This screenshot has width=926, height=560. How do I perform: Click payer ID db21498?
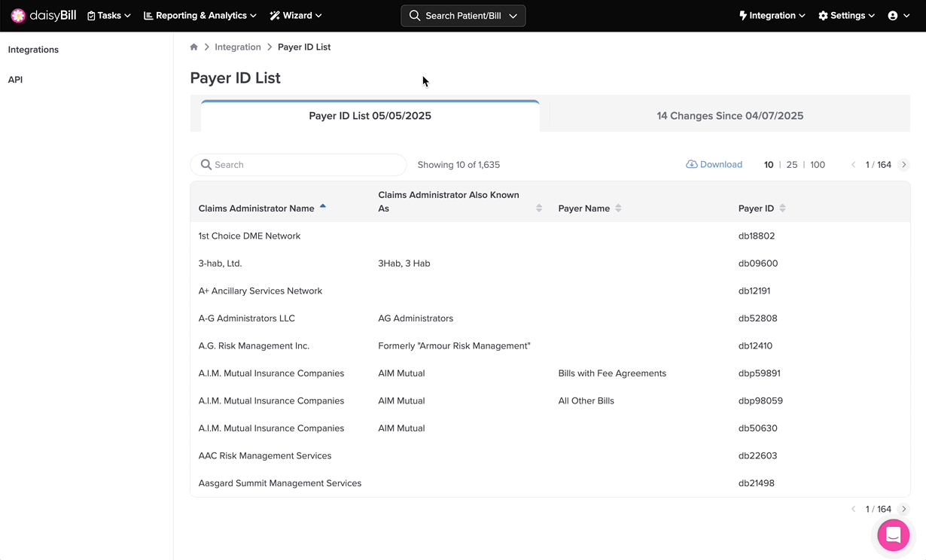pos(757,483)
